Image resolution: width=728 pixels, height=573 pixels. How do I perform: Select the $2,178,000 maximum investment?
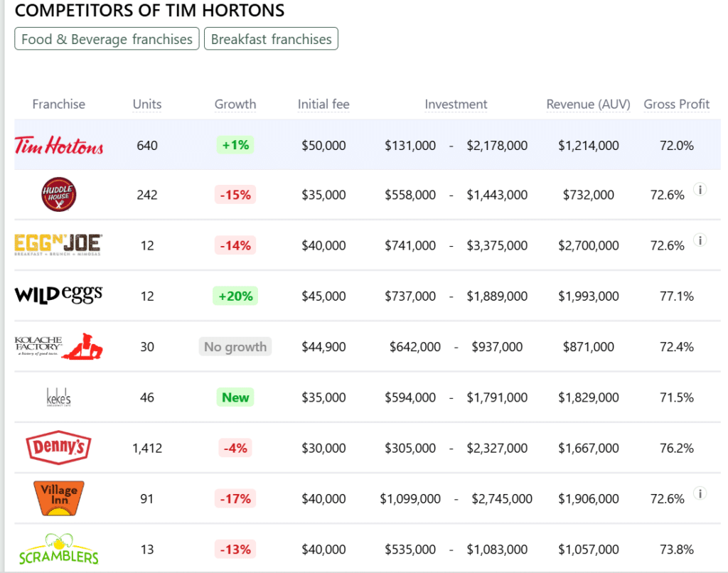coord(497,145)
